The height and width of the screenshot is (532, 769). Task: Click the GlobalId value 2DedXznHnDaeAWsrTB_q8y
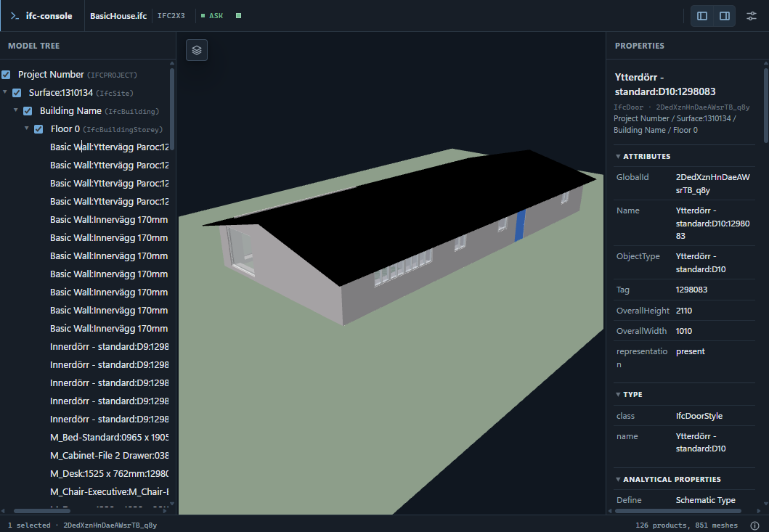pyautogui.click(x=712, y=184)
